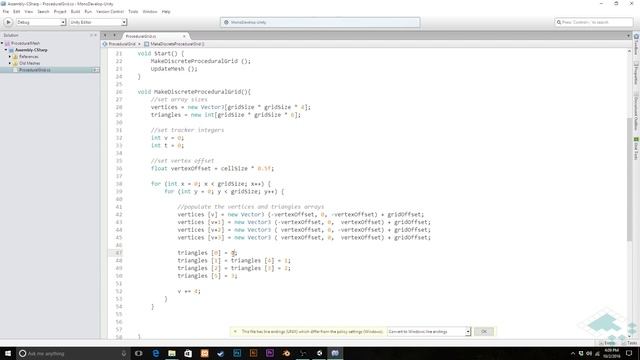Open the Windows Start menu
This screenshot has width=640, height=360.
click(8, 353)
